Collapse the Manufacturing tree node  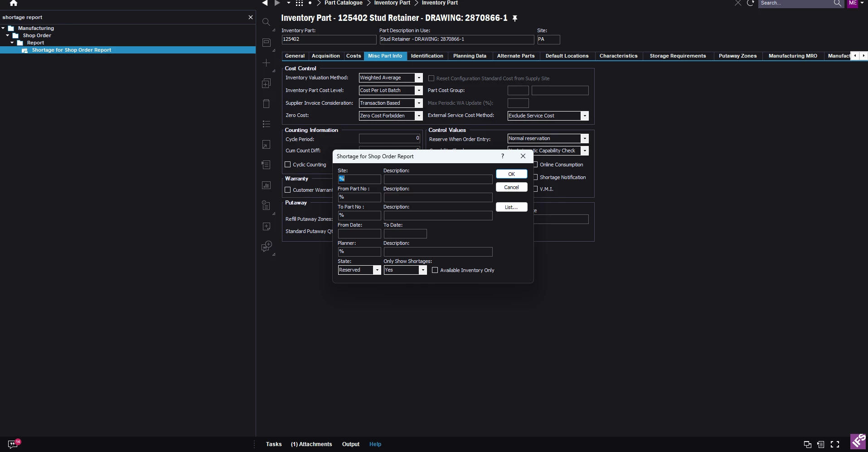tap(3, 28)
